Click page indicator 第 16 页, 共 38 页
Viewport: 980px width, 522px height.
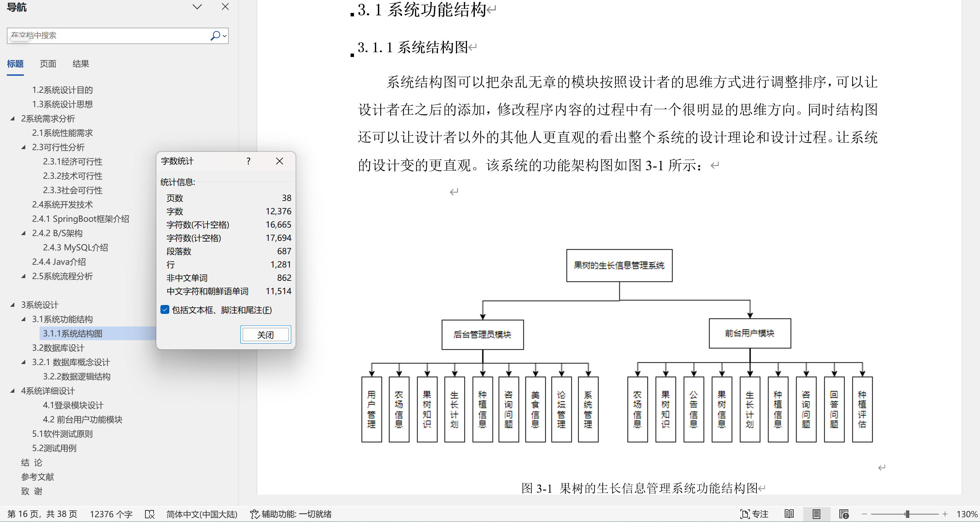42,514
